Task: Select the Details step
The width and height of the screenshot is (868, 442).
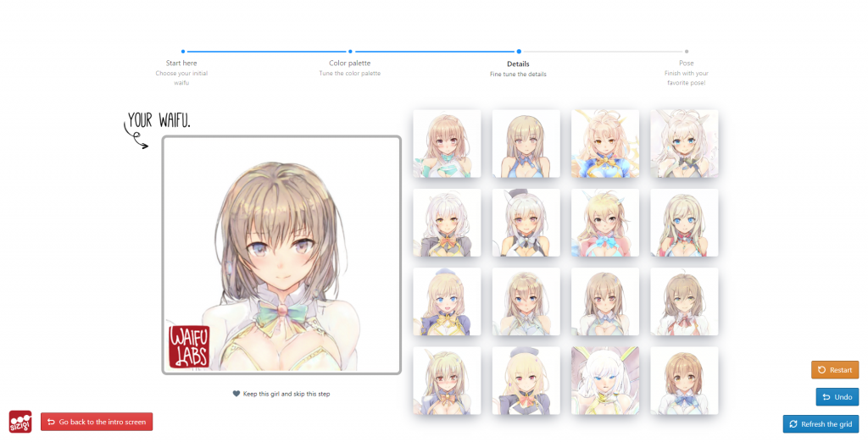Action: tap(519, 52)
